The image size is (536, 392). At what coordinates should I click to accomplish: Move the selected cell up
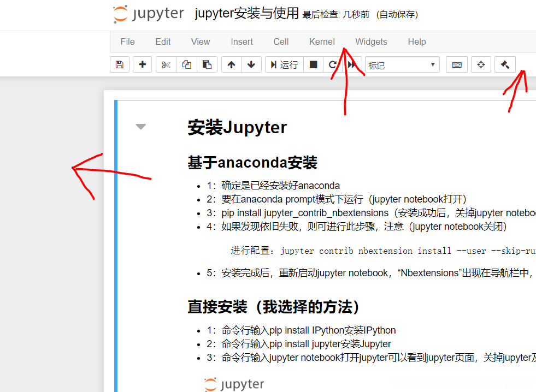(x=231, y=64)
